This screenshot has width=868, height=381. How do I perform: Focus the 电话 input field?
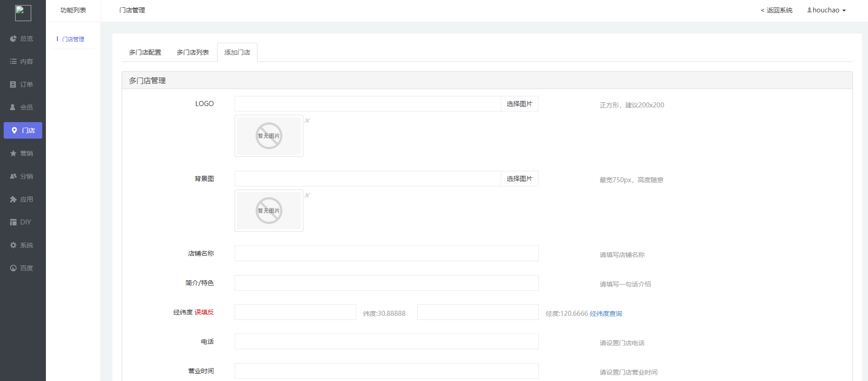pos(386,342)
